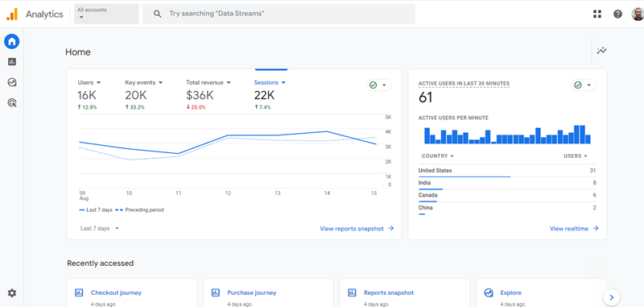This screenshot has height=307, width=644.
Task: Open the Last 7 days date range dropdown
Action: 100,229
